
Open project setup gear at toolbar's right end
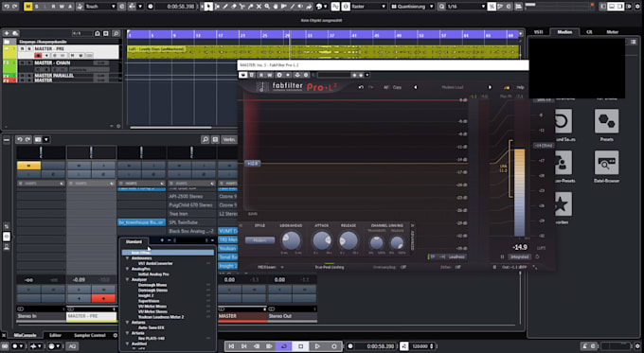click(x=637, y=7)
